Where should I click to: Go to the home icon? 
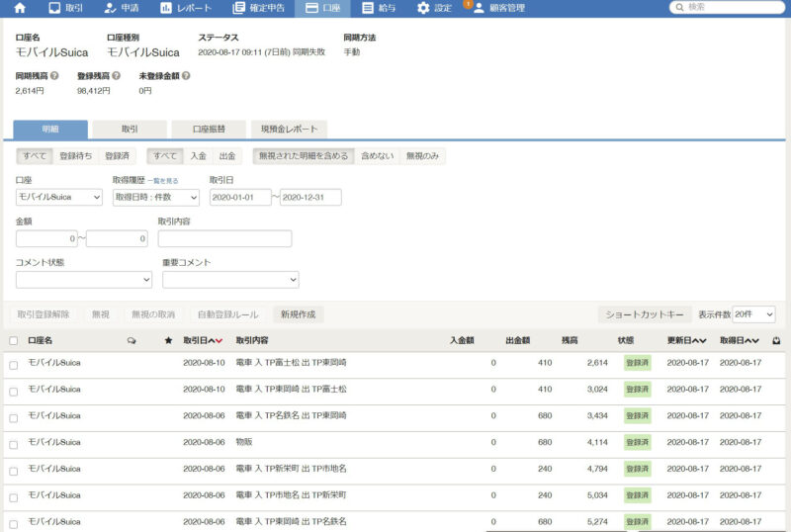point(20,8)
